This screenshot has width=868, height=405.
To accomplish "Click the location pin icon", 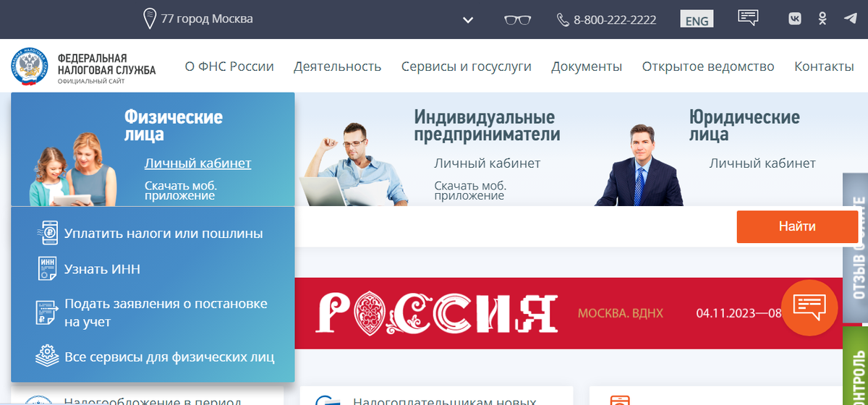I will point(150,19).
